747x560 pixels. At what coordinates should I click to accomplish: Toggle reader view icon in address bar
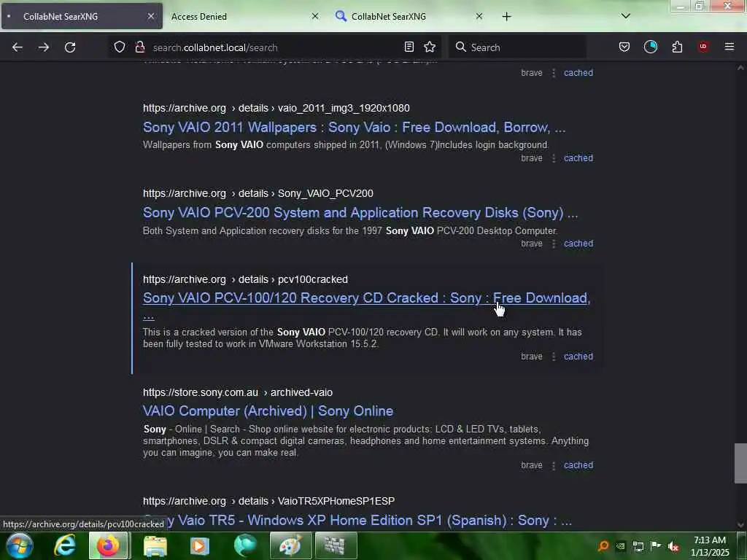pyautogui.click(x=409, y=47)
